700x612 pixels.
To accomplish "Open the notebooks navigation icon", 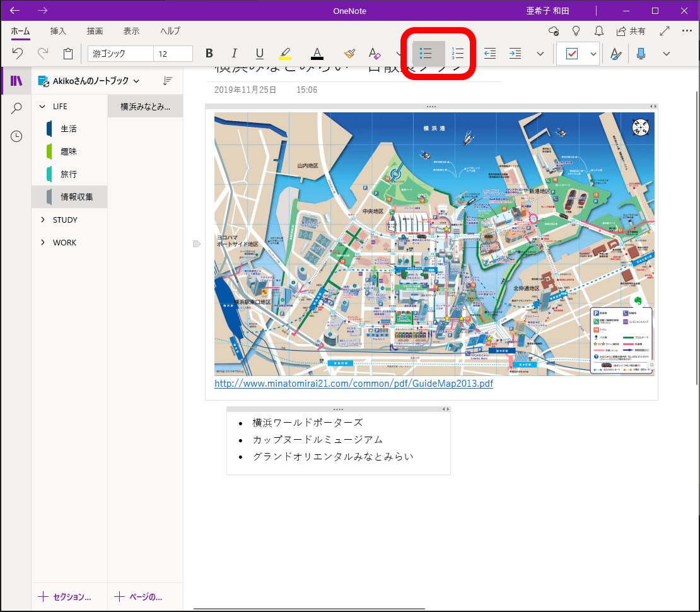I will [16, 81].
